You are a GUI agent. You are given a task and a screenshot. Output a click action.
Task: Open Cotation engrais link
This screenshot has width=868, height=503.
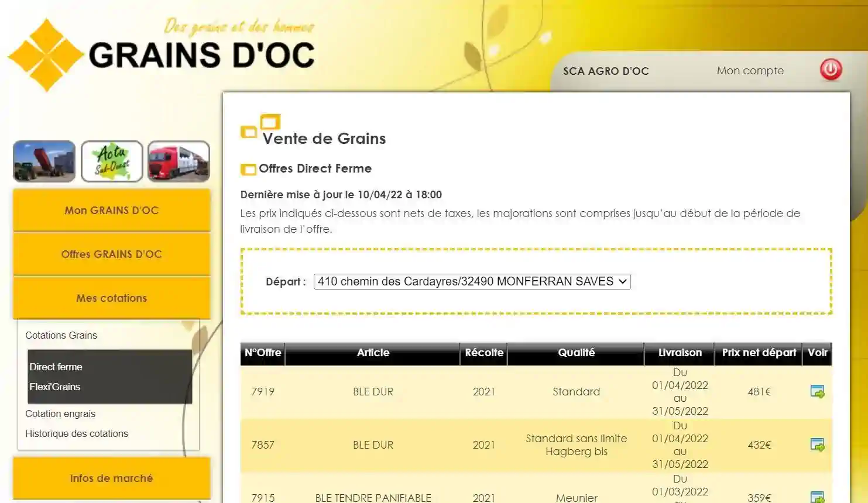60,414
